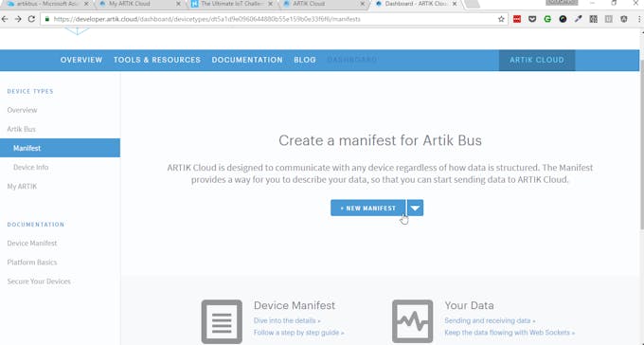Open TOOLS & RESOURCES menu
This screenshot has height=345, width=644.
[x=157, y=60]
